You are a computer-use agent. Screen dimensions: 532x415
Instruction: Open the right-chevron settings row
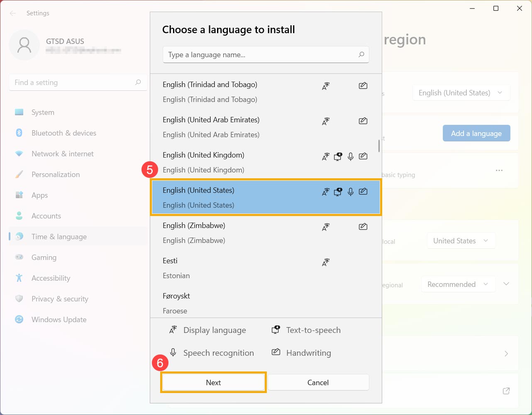506,354
